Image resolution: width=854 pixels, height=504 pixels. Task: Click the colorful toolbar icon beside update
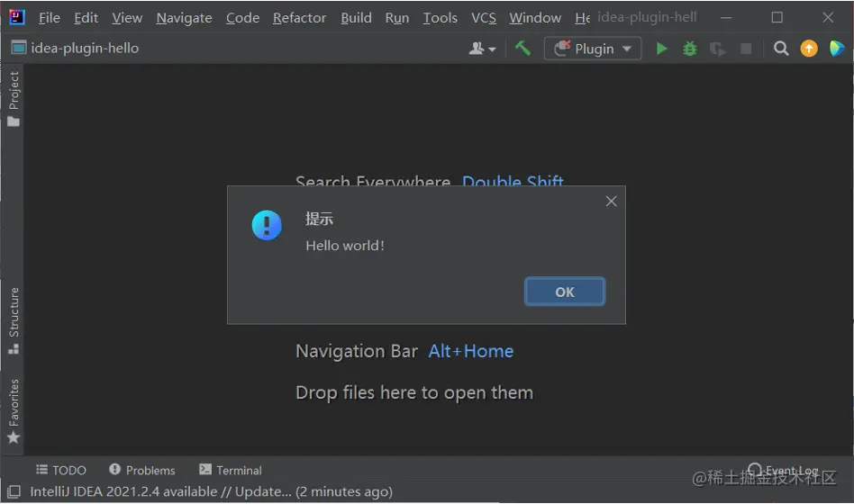click(837, 49)
